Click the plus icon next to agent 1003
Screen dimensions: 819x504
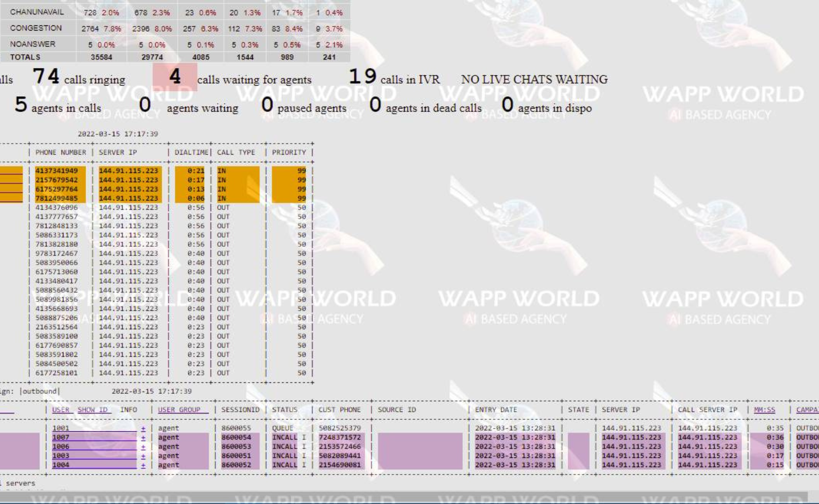coord(143,456)
